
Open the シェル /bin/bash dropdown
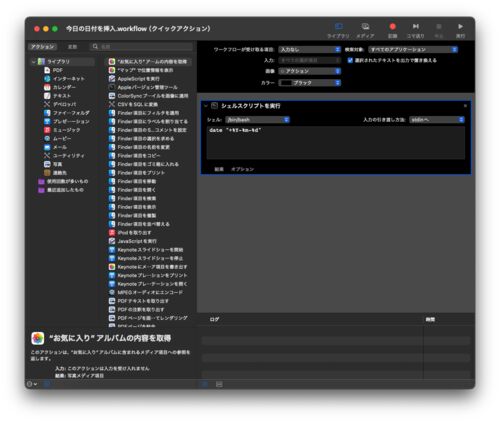(258, 120)
